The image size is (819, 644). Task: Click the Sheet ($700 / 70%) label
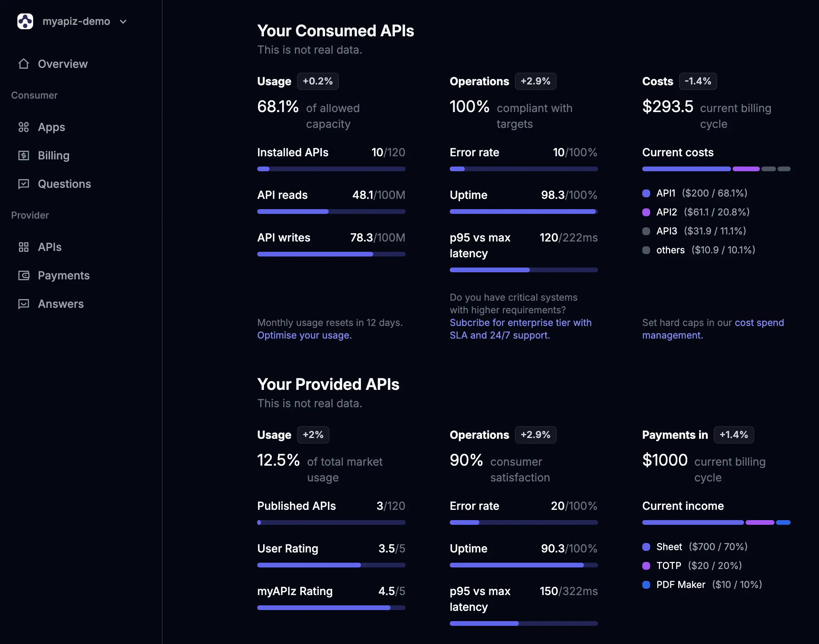(x=702, y=547)
